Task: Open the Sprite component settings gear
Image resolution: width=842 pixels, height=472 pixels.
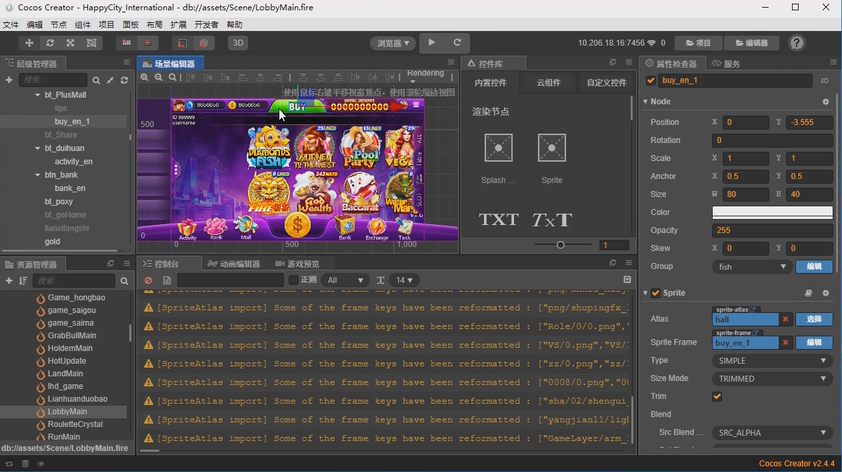Action: 825,293
